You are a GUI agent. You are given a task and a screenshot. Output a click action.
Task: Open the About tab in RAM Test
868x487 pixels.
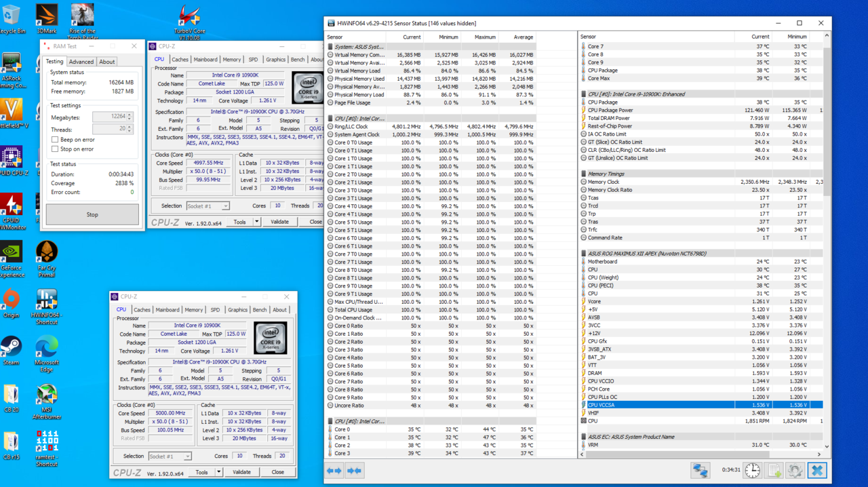107,62
